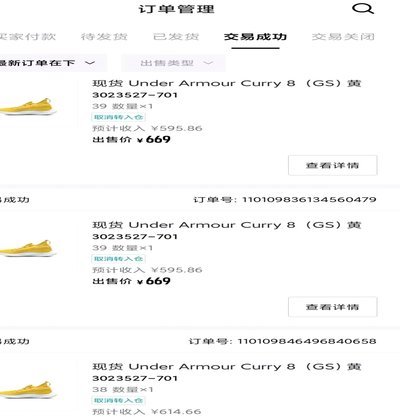
Task: Select order number 110109846496840658
Action: [307, 341]
